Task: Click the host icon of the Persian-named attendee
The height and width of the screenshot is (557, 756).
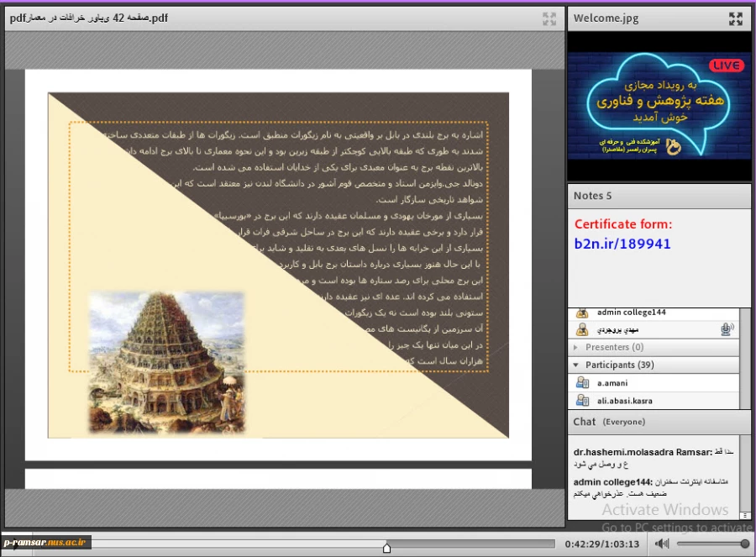Action: [x=582, y=330]
